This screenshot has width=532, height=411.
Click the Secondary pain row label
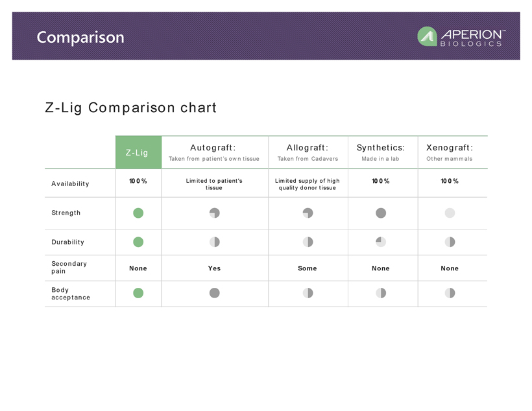pos(69,268)
